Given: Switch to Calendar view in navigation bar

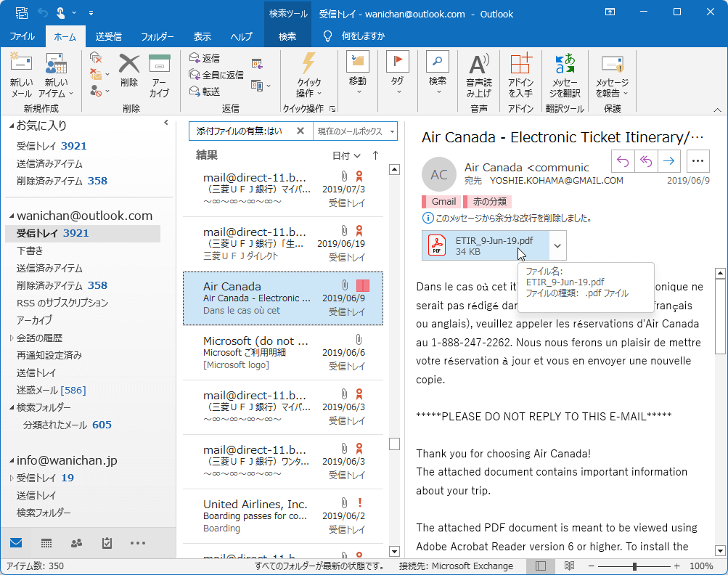Looking at the screenshot, I should pyautogui.click(x=46, y=543).
